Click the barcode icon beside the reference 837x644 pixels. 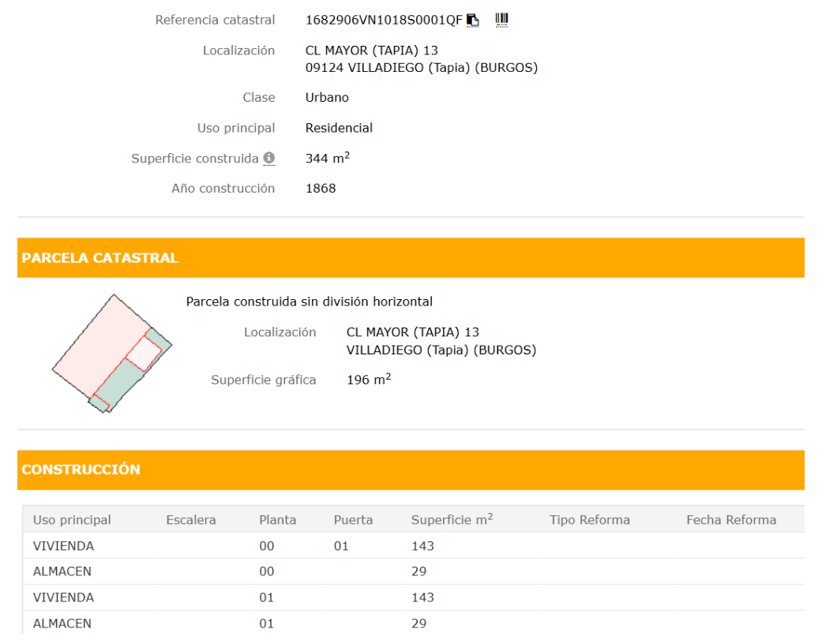[x=501, y=20]
